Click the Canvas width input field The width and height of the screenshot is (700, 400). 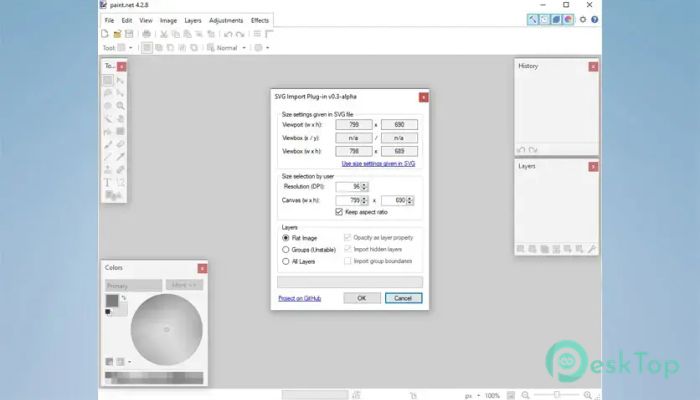349,200
